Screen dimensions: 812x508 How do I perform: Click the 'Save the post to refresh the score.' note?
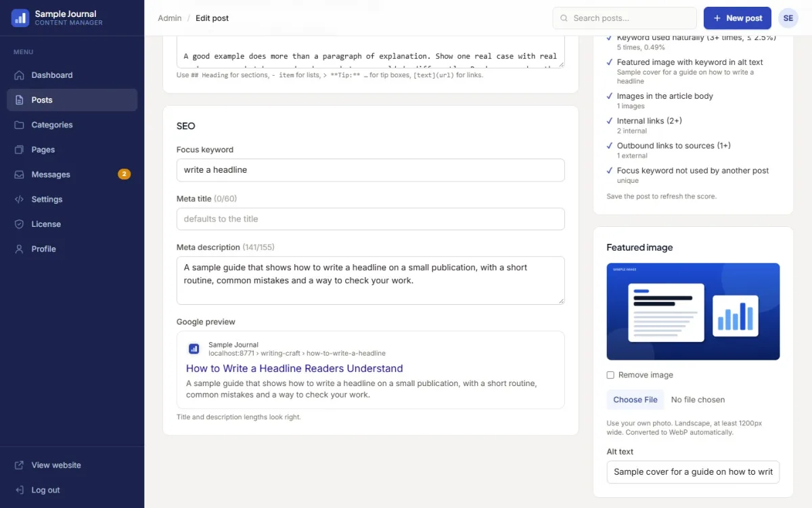click(662, 196)
